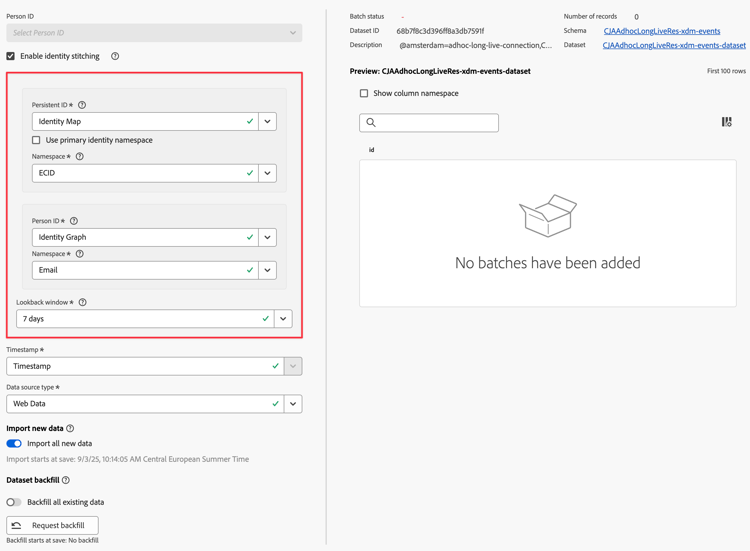Screen dimensions: 750x551
Task: Click the Web Data field value
Action: click(29, 404)
